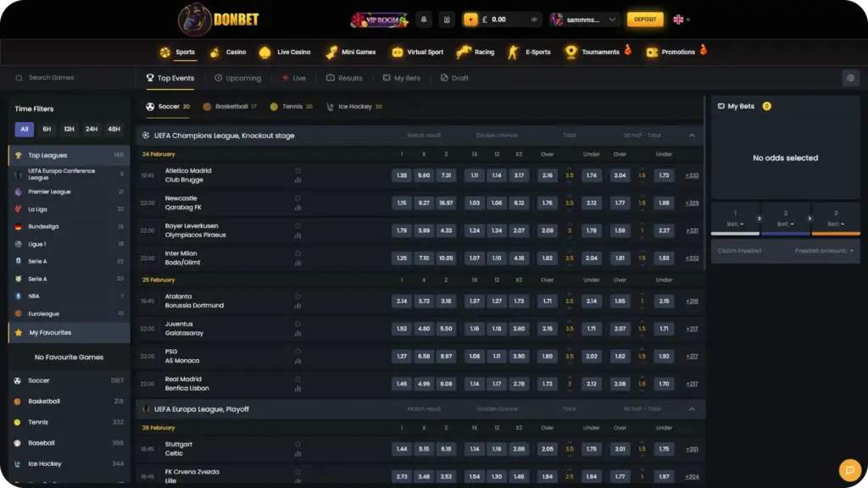Viewport: 868px width, 488px height.
Task: Favourite the Juventus vs Galatasaray star
Action: 298,324
